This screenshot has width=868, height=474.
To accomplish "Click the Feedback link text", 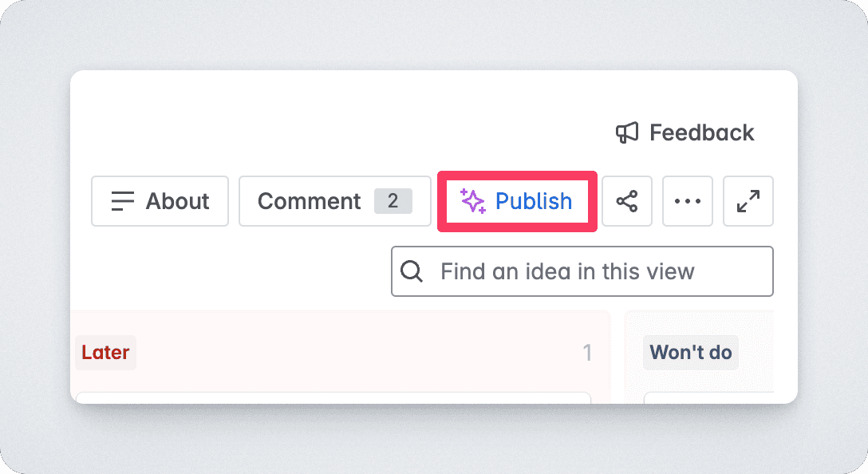I will click(x=701, y=133).
